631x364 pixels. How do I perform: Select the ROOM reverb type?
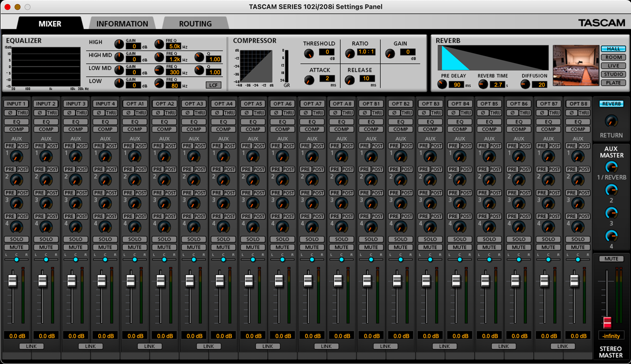pos(613,57)
